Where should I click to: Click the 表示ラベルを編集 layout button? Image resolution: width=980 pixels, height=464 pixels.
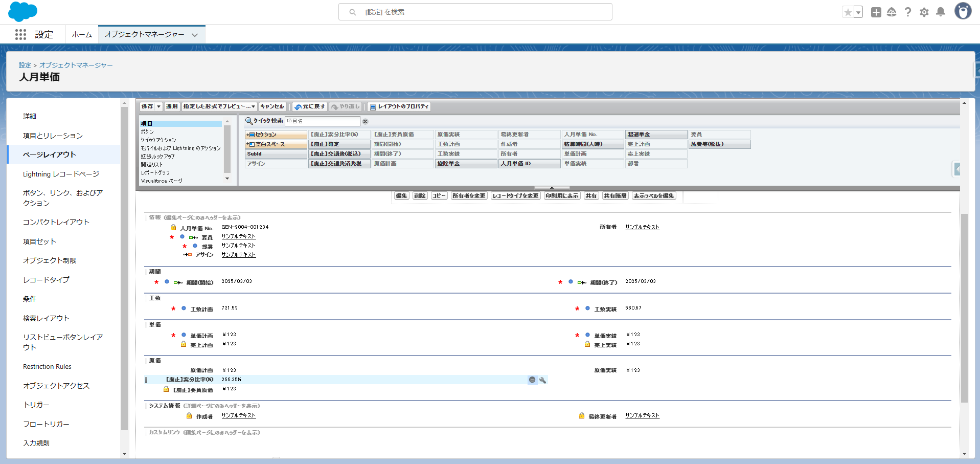click(x=654, y=196)
